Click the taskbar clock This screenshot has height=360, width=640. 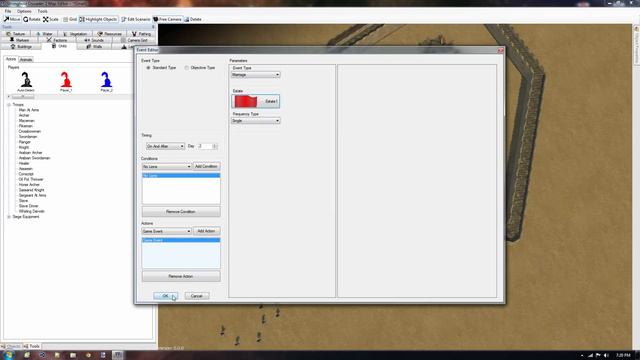coord(623,356)
